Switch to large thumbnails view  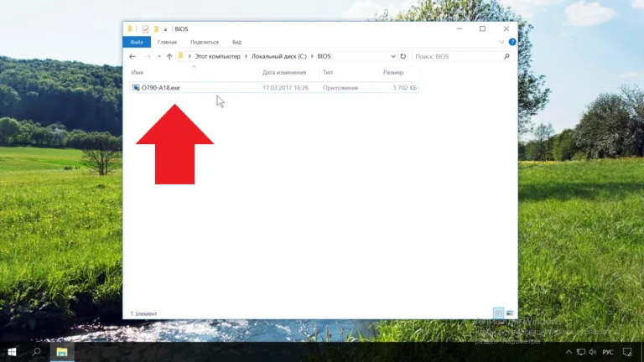tap(510, 313)
